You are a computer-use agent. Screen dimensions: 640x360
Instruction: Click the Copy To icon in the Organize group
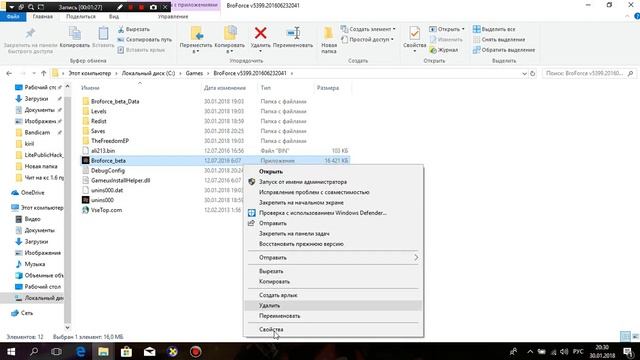point(230,34)
